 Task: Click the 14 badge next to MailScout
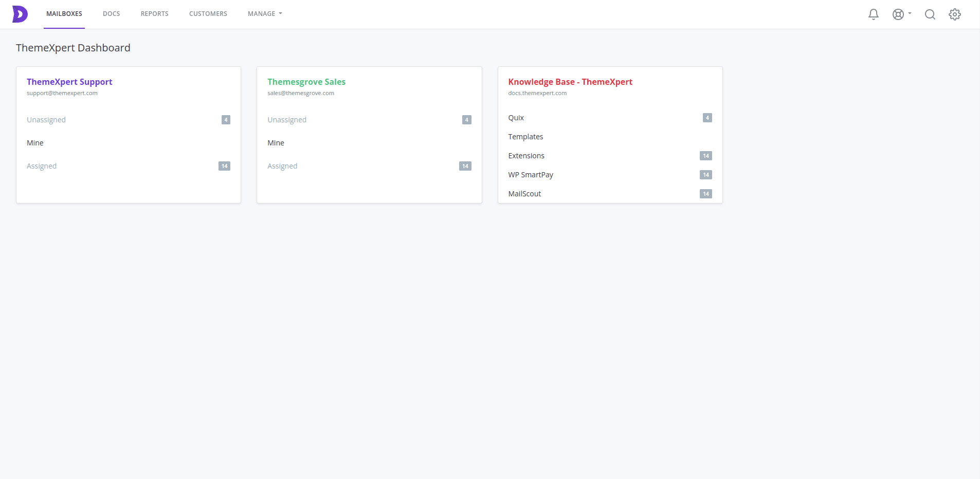click(706, 194)
